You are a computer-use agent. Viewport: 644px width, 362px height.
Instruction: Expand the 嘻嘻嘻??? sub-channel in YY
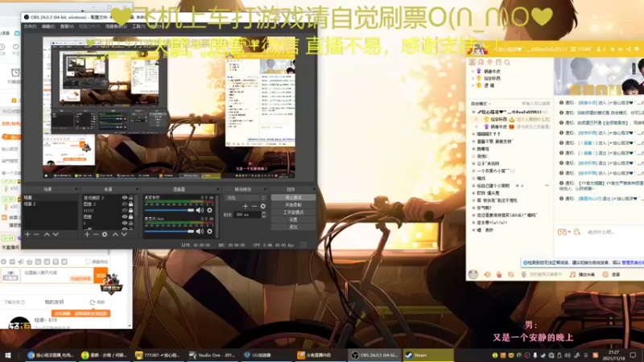point(473,134)
